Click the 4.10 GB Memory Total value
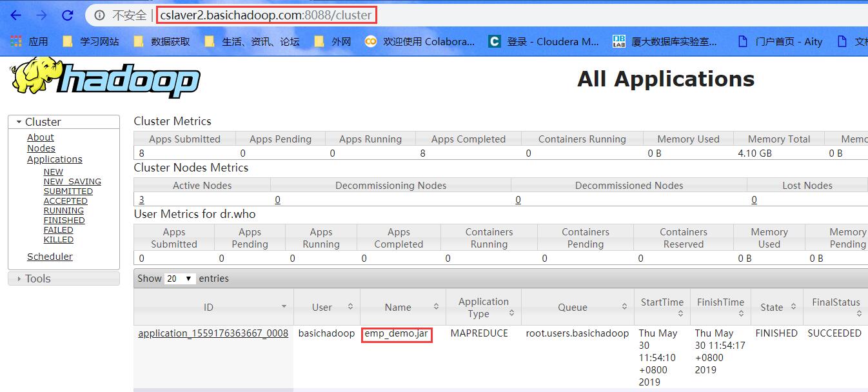This screenshot has width=868, height=392. (x=755, y=153)
